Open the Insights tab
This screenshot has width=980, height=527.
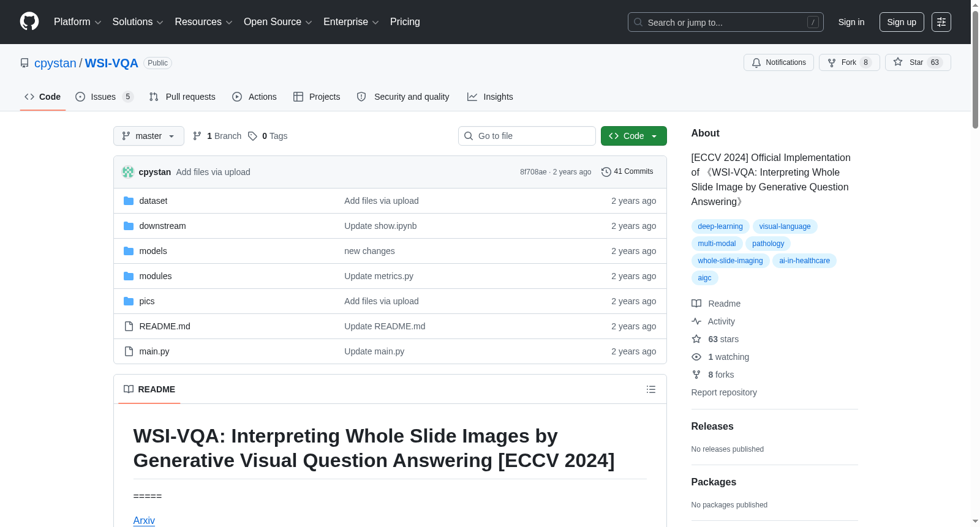coord(490,97)
